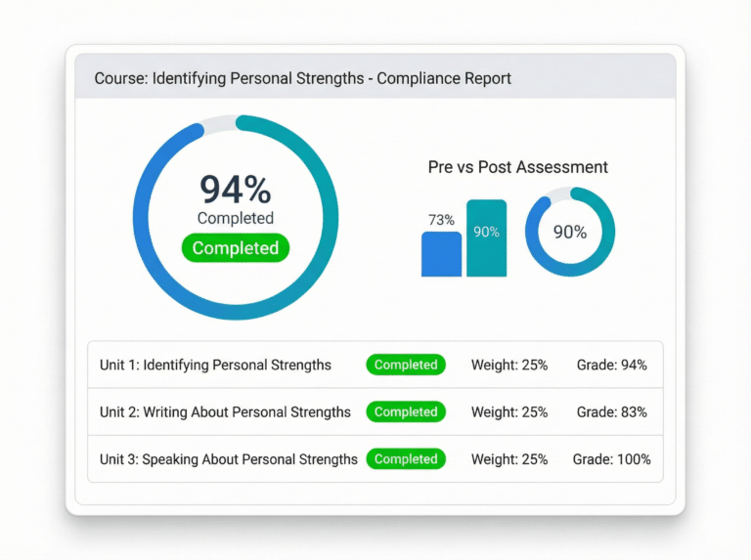Click the green Completed badge under 94%
This screenshot has width=751, height=560.
coord(235,248)
